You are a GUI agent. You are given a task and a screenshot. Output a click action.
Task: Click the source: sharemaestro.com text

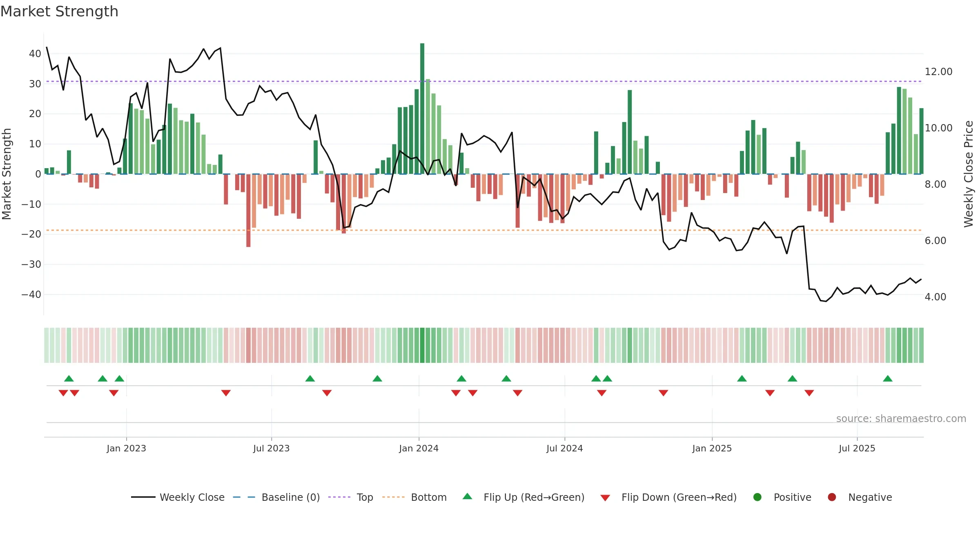point(901,418)
